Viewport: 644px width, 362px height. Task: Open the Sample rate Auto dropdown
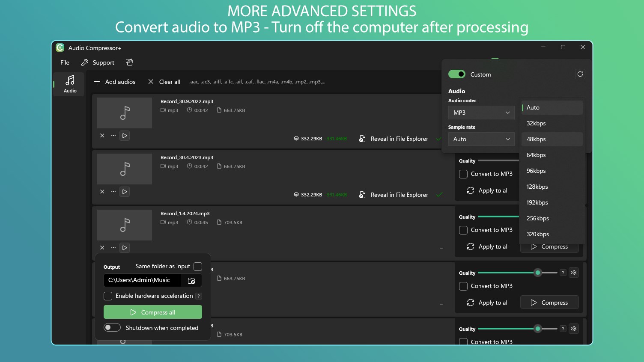(481, 139)
